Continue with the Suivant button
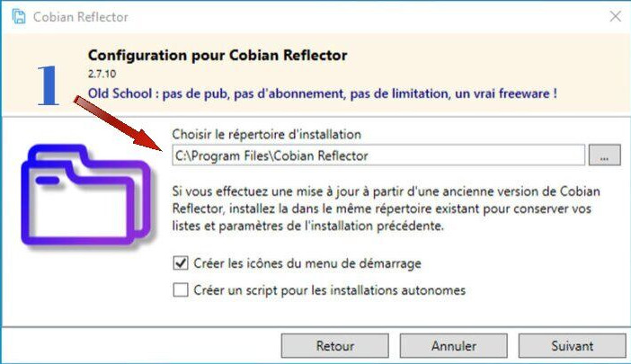Image resolution: width=631 pixels, height=364 pixels. point(573,345)
